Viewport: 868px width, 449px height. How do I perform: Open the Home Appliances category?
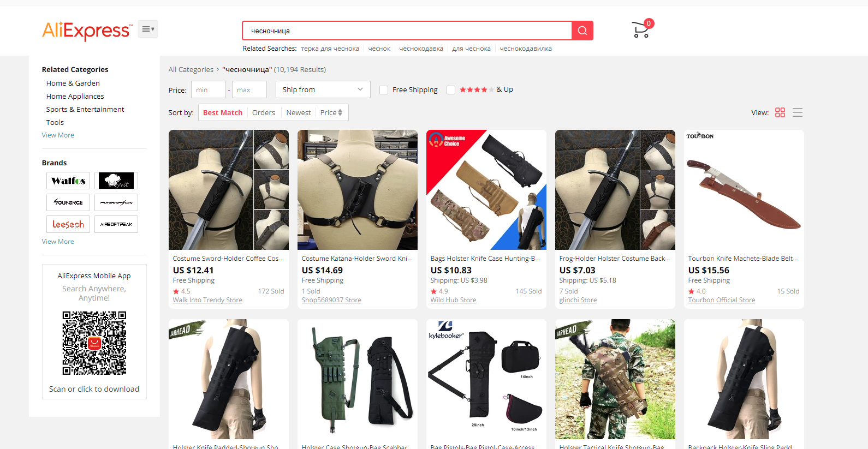point(75,96)
